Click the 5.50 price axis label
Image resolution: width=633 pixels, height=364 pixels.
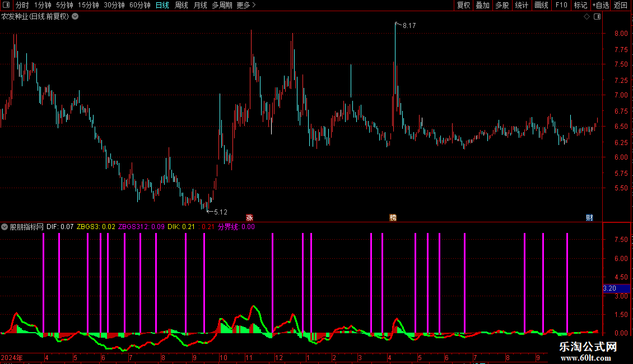pos(621,188)
